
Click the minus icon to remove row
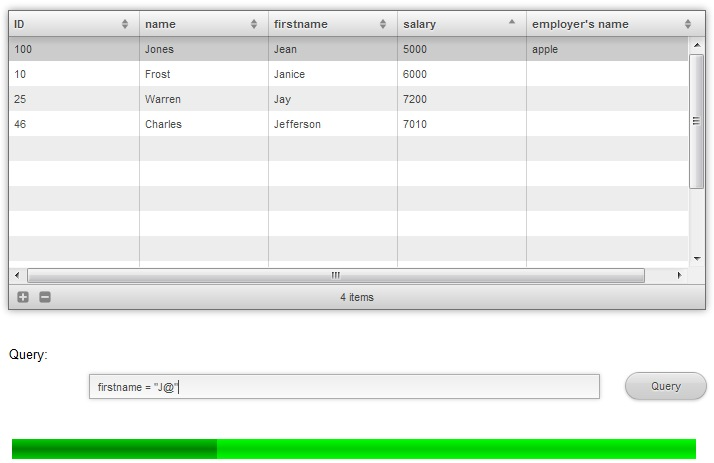[x=45, y=297]
